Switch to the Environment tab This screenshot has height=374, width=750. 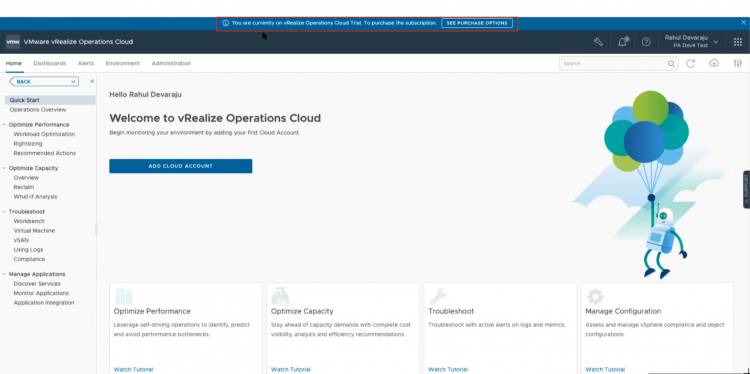pos(122,63)
